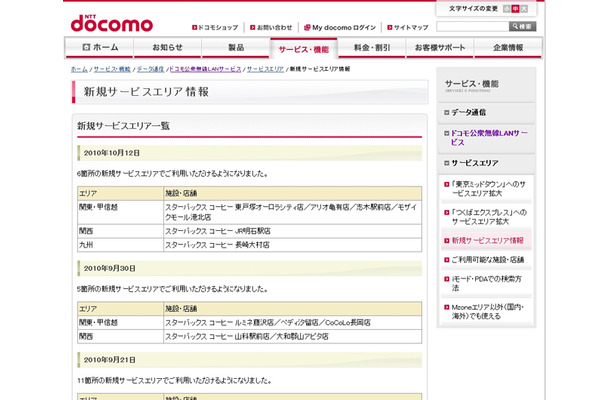
Task: Select large text size button
Action: tap(524, 9)
